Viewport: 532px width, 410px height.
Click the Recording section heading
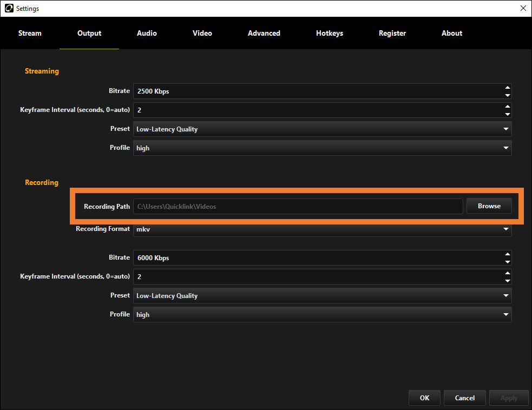(41, 182)
